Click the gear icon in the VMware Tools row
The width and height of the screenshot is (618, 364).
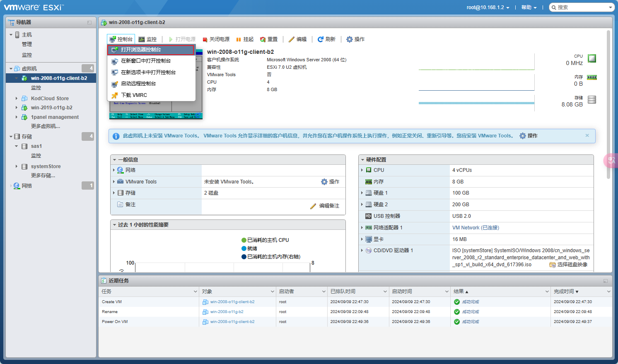point(324,182)
